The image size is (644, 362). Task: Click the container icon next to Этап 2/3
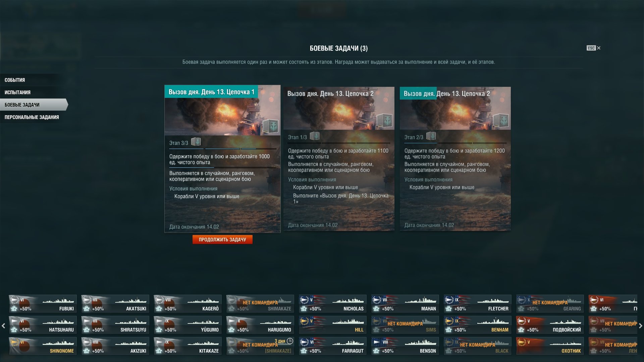[431, 136]
